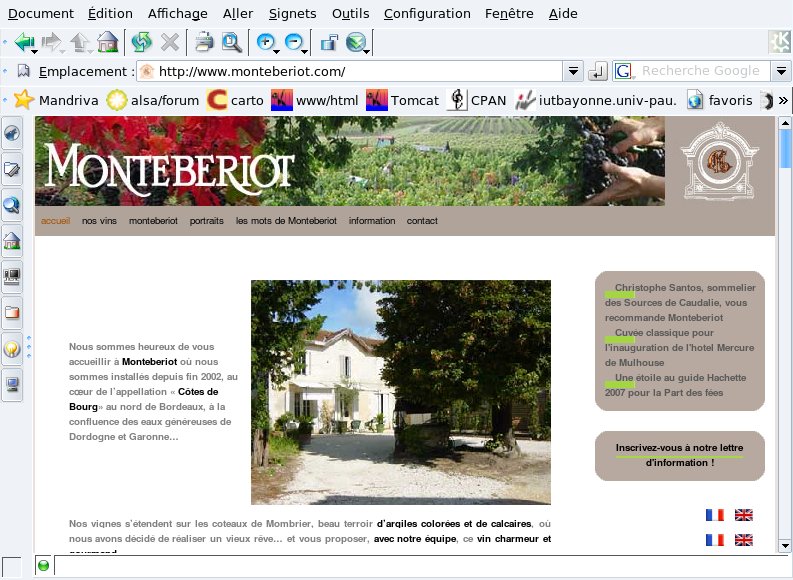Click the upper British flag
The height and width of the screenshot is (580, 793).
click(743, 515)
